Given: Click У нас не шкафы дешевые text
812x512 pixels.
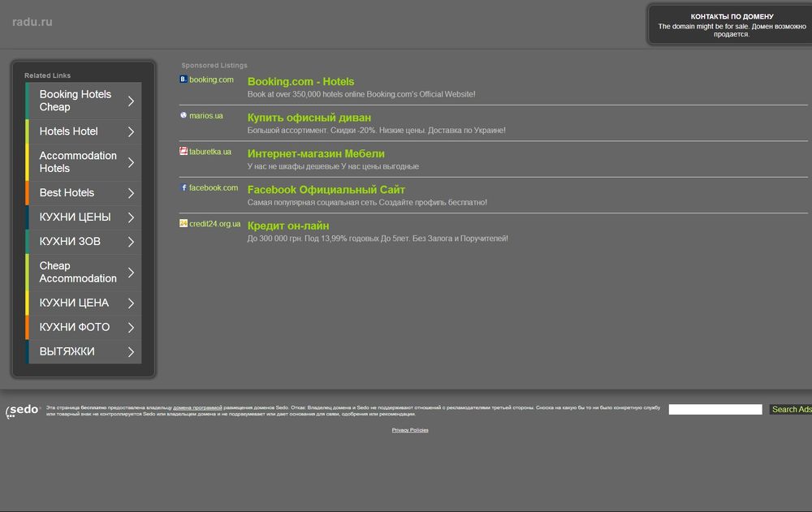Looking at the screenshot, I should click(333, 166).
